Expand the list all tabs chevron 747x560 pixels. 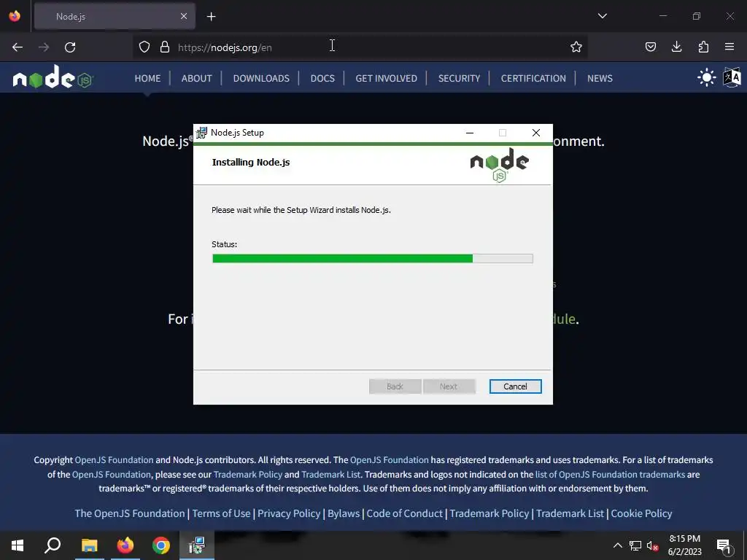coord(602,16)
